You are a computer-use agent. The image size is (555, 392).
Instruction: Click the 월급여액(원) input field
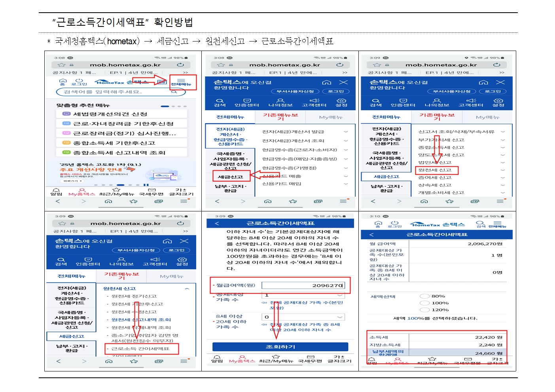pos(303,285)
